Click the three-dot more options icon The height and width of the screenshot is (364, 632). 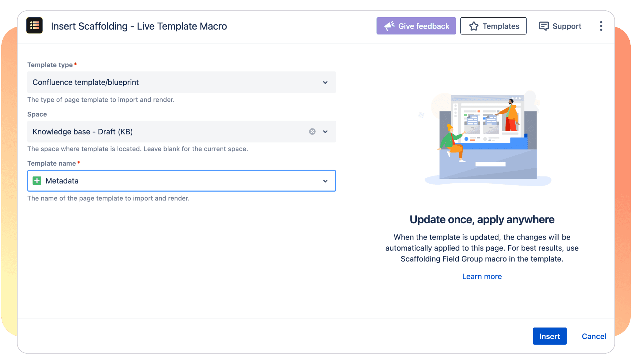pos(601,26)
